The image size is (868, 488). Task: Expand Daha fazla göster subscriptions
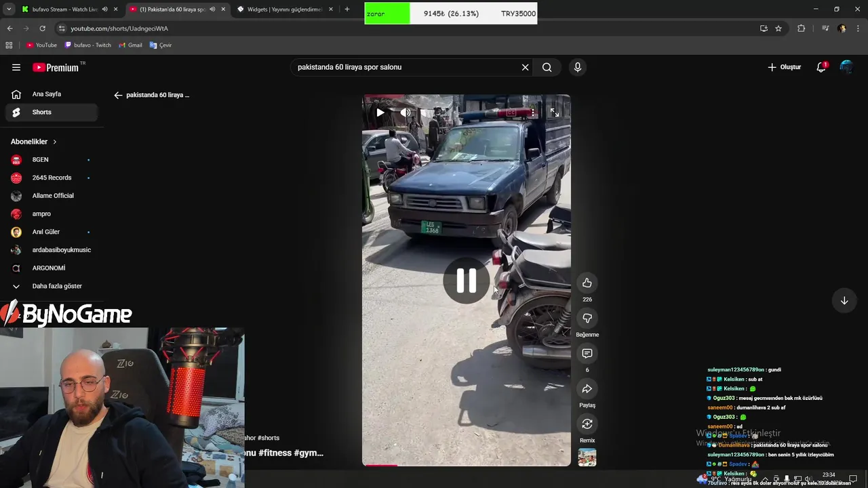click(x=51, y=286)
